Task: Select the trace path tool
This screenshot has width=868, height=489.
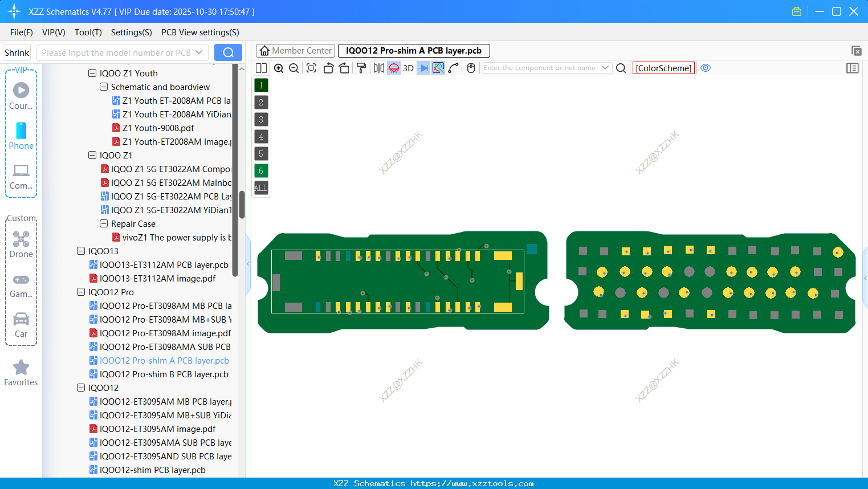Action: 454,68
